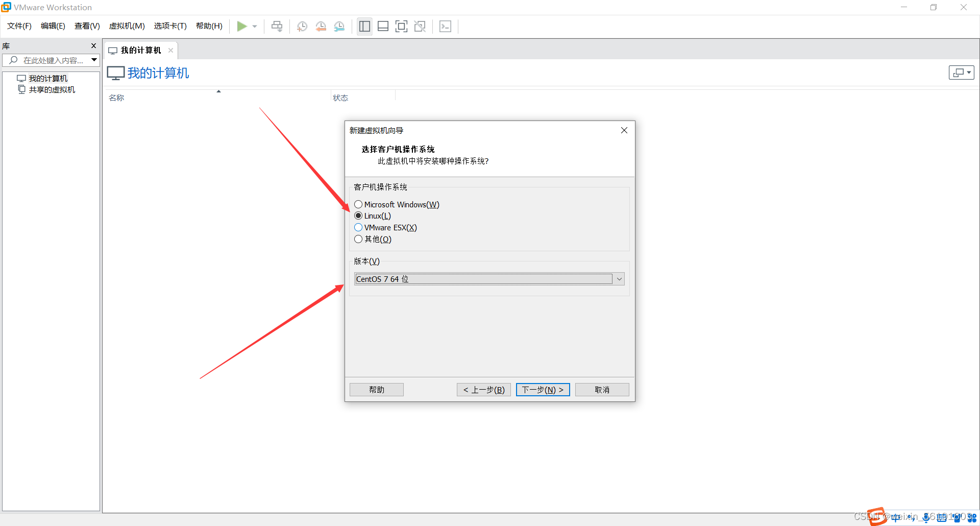
Task: Click the 下一步(N) next button
Action: point(543,390)
